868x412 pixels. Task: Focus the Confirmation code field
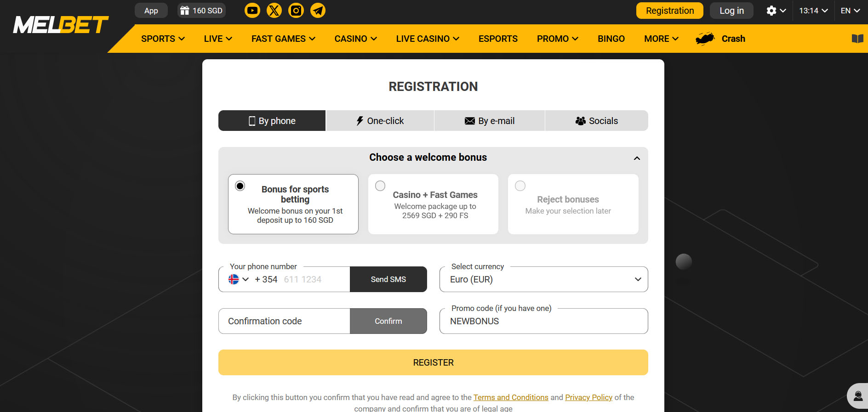pyautogui.click(x=284, y=321)
